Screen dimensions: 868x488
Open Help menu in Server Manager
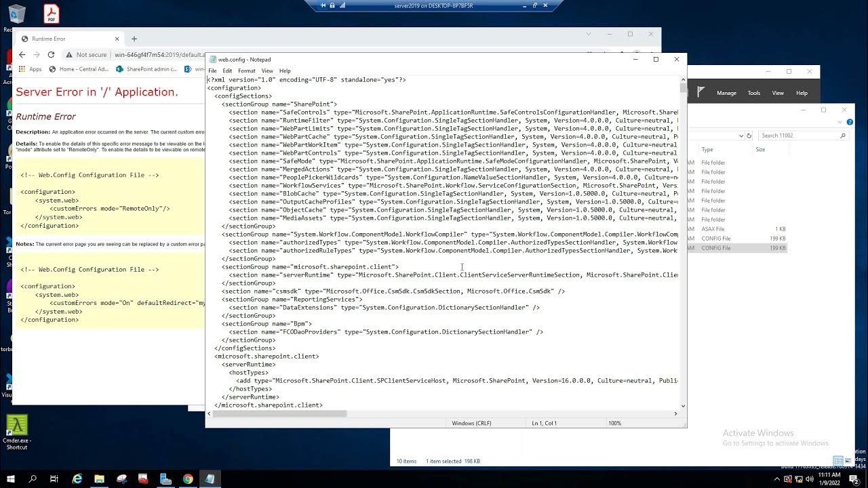(802, 93)
